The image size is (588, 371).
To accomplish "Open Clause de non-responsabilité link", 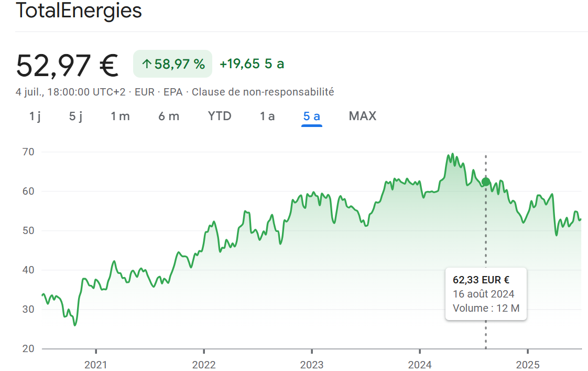I will tap(263, 92).
